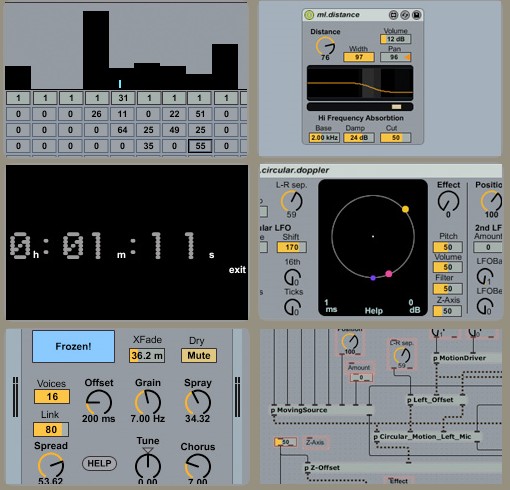Viewport: 510px width, 490px height.
Task: Click the Amount number box in the patcher
Action: click(361, 378)
